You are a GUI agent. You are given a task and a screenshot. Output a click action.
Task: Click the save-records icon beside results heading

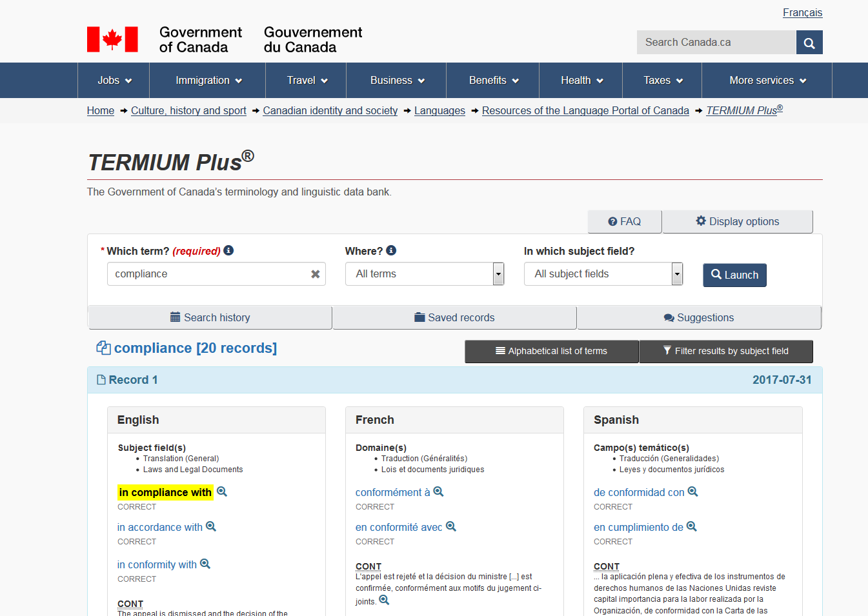coord(103,348)
